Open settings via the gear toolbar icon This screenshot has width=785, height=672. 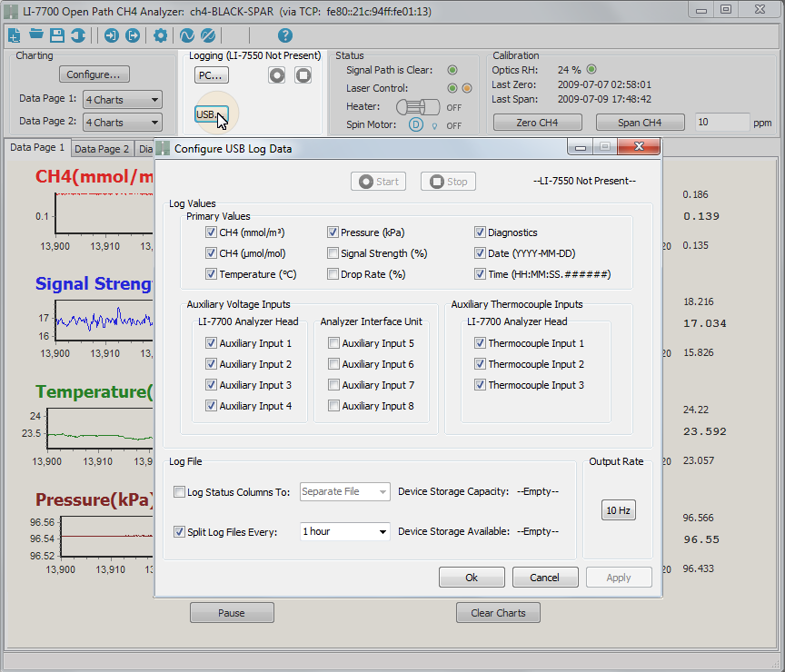coord(160,35)
